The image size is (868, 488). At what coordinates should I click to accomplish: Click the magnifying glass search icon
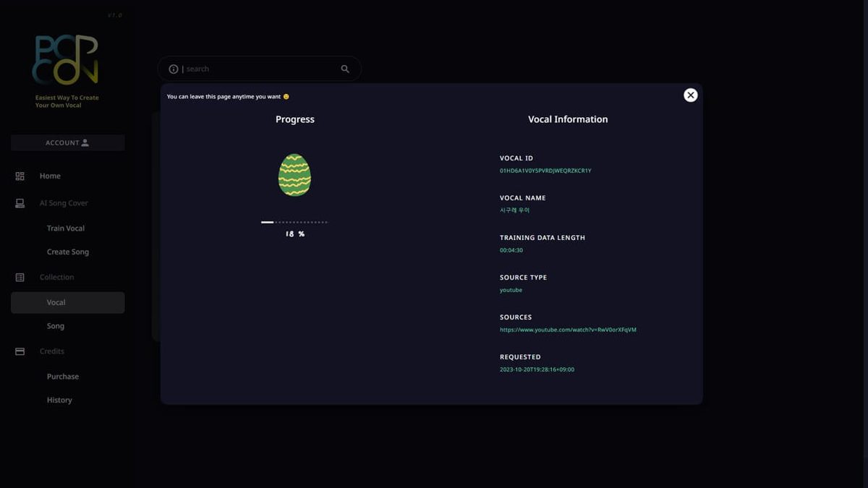345,69
